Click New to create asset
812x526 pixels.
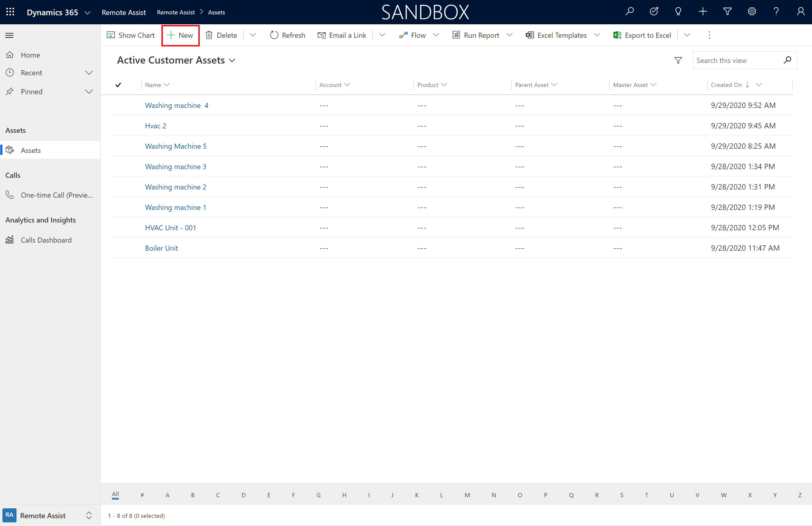point(180,35)
